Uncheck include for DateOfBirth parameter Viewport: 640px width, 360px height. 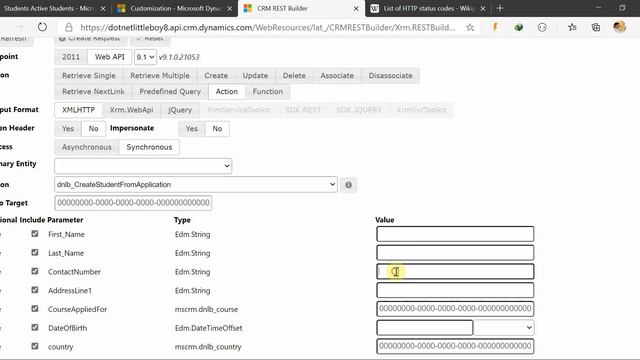point(35,328)
